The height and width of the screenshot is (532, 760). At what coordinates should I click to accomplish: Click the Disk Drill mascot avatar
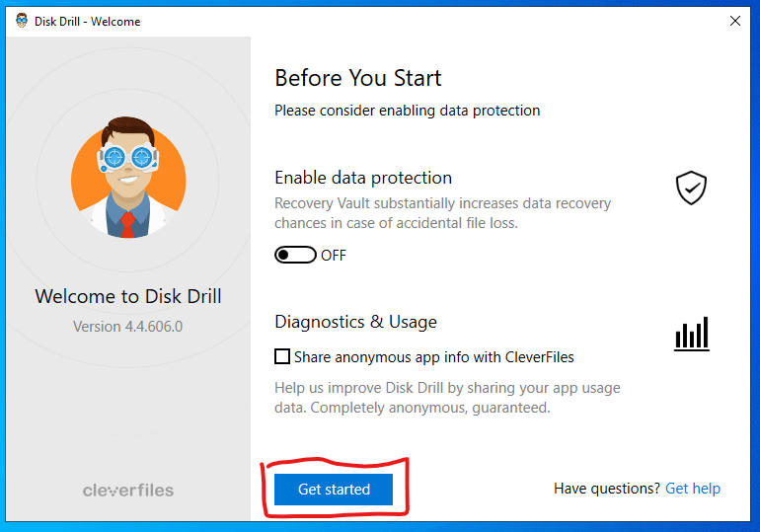pos(128,177)
